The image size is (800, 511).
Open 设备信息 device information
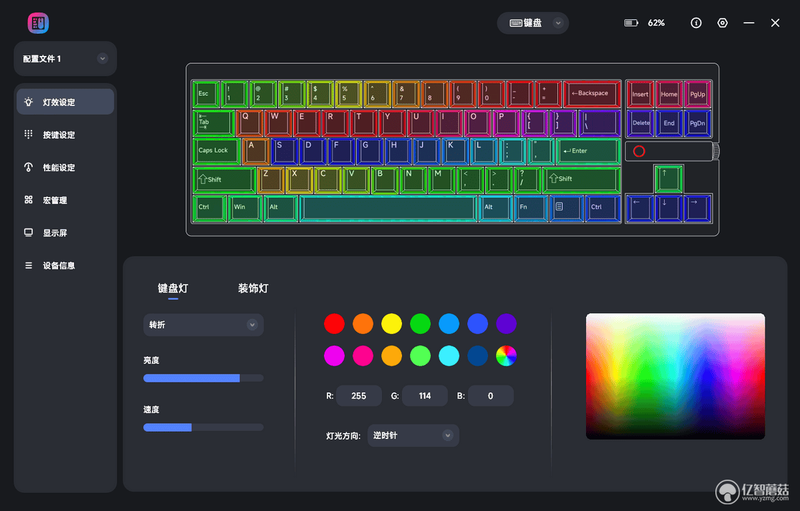(x=65, y=265)
